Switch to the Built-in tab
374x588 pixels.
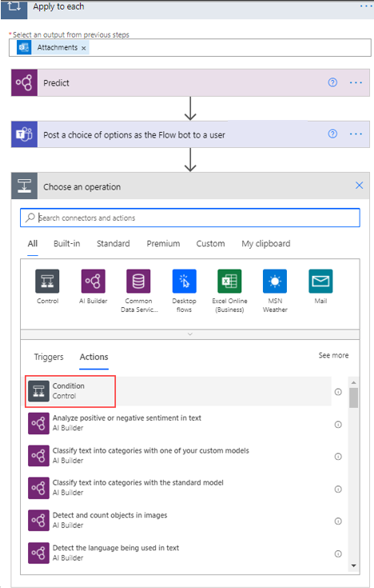[x=66, y=244]
